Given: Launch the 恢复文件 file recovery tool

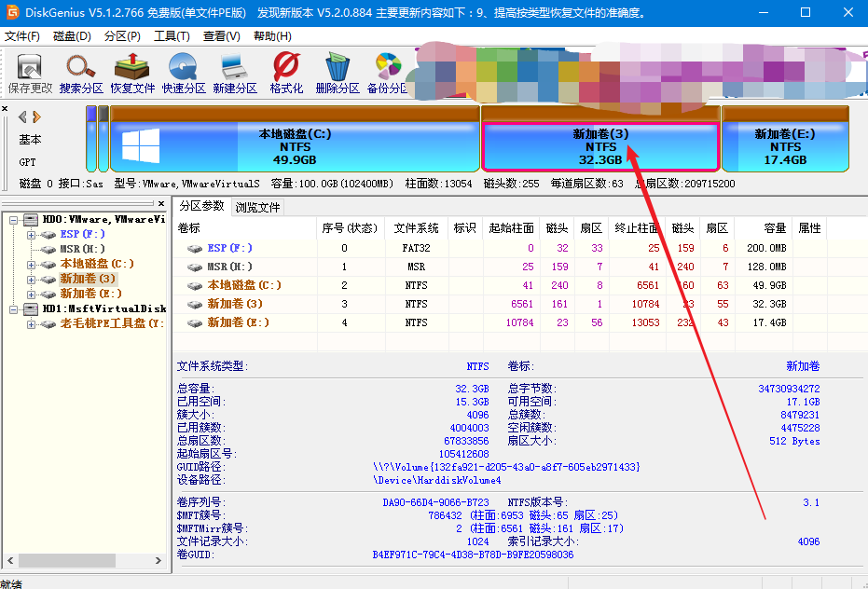Looking at the screenshot, I should click(x=132, y=73).
